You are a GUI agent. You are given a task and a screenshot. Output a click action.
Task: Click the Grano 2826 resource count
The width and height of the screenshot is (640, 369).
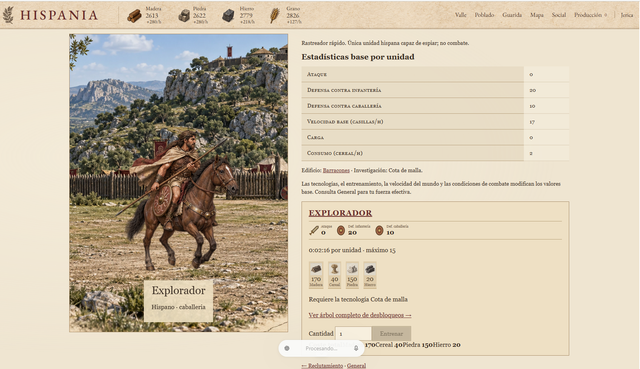tap(293, 16)
